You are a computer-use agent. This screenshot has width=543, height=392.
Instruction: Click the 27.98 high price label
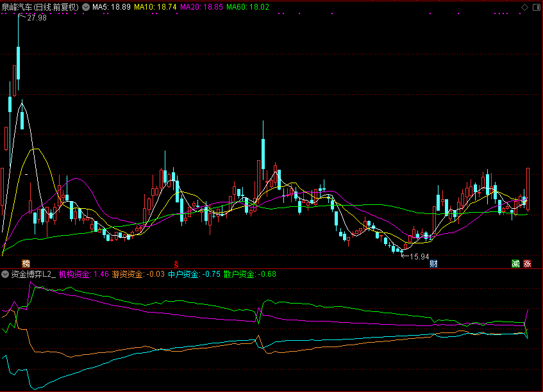(x=37, y=18)
